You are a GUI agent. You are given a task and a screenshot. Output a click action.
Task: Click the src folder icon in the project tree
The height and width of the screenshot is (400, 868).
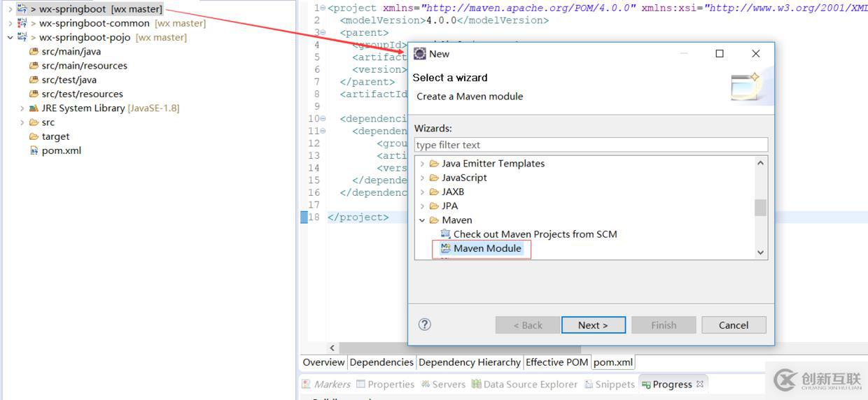(34, 122)
